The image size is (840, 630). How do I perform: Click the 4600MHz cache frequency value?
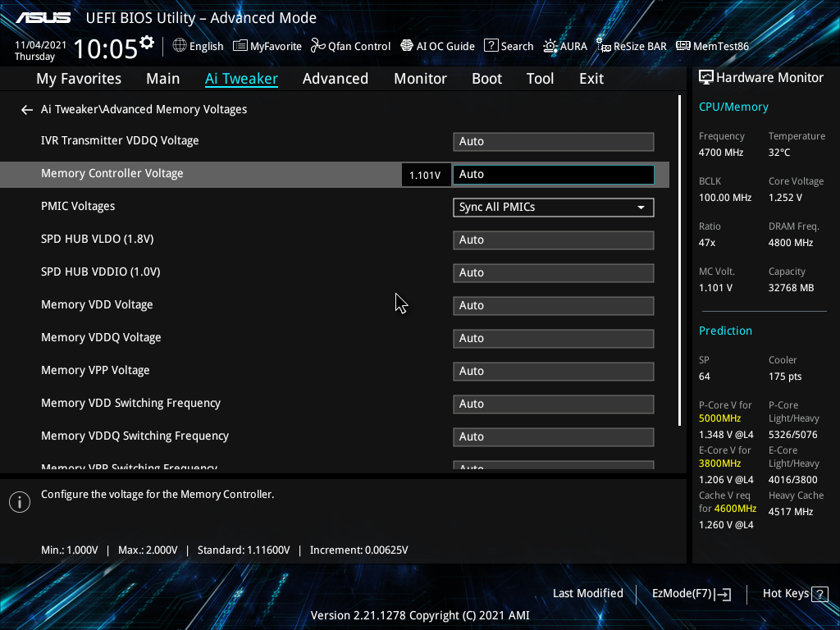[x=736, y=509]
